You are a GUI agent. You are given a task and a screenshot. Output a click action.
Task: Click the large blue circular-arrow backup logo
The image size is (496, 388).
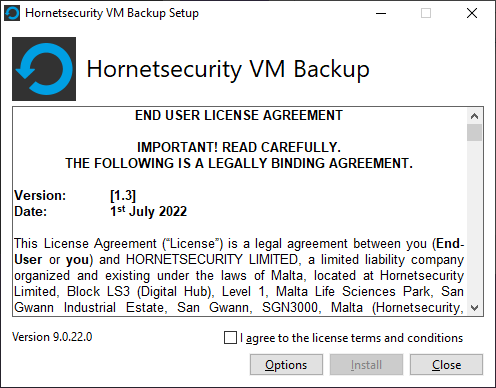point(44,69)
